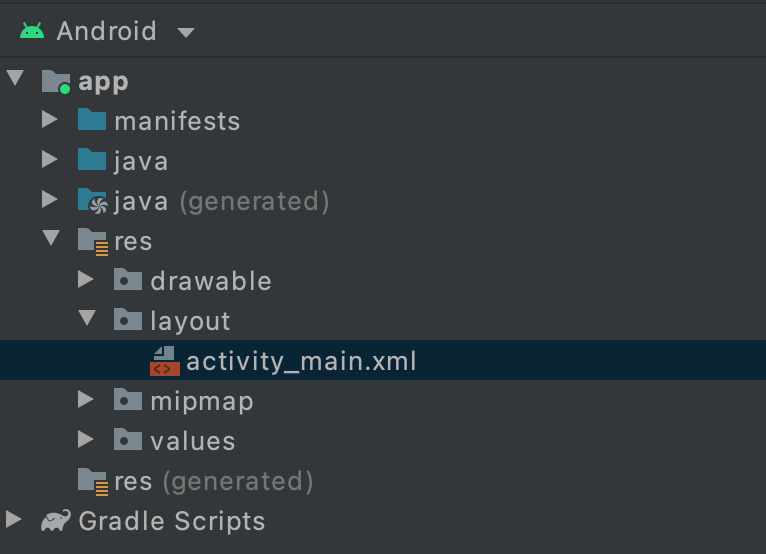Collapse the app module node
Image resolution: width=766 pixels, height=554 pixels.
pos(14,80)
